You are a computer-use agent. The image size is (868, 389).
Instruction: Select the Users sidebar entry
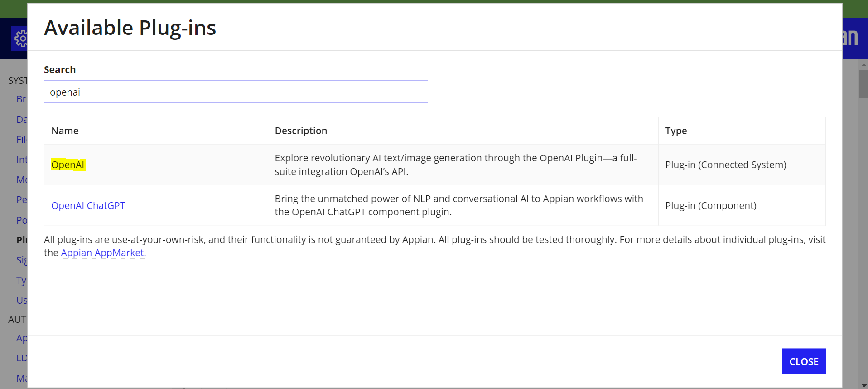pyautogui.click(x=21, y=300)
